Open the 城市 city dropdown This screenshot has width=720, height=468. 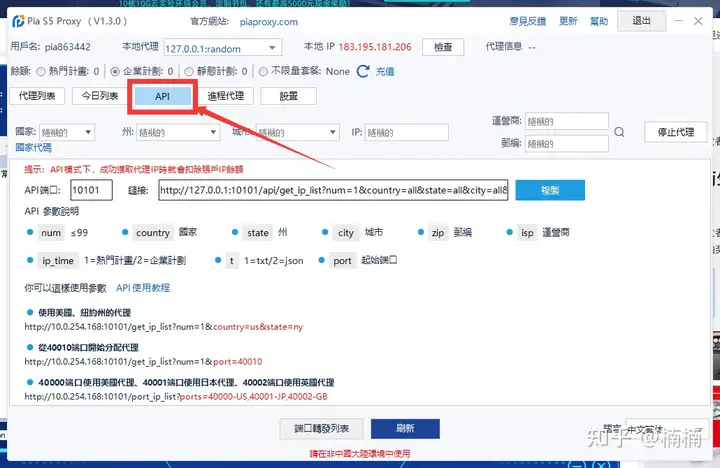coord(298,132)
